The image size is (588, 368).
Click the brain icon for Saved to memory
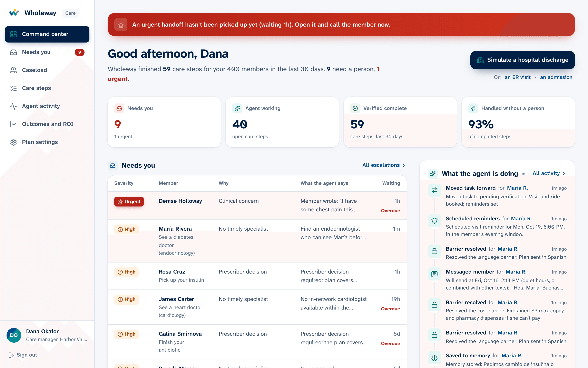[434, 358]
